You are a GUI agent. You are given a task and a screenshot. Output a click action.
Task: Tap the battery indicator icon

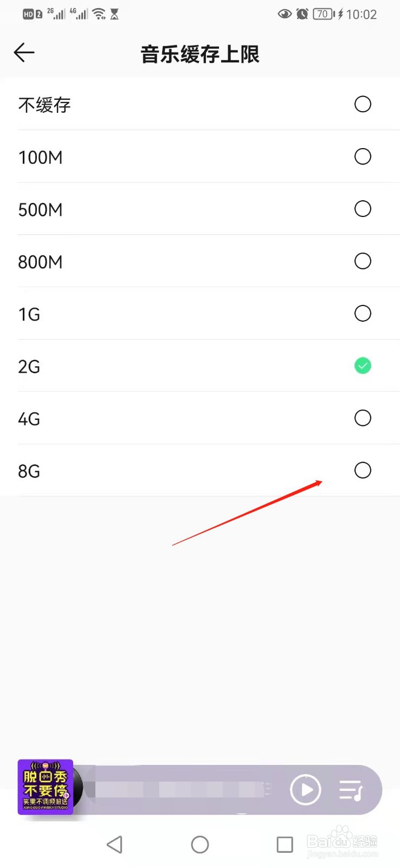[x=324, y=14]
